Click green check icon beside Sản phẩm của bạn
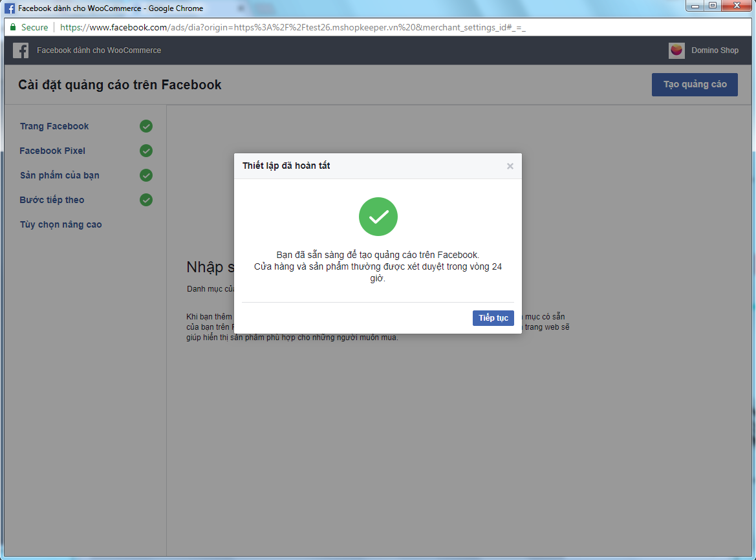This screenshot has height=560, width=756. click(x=146, y=175)
